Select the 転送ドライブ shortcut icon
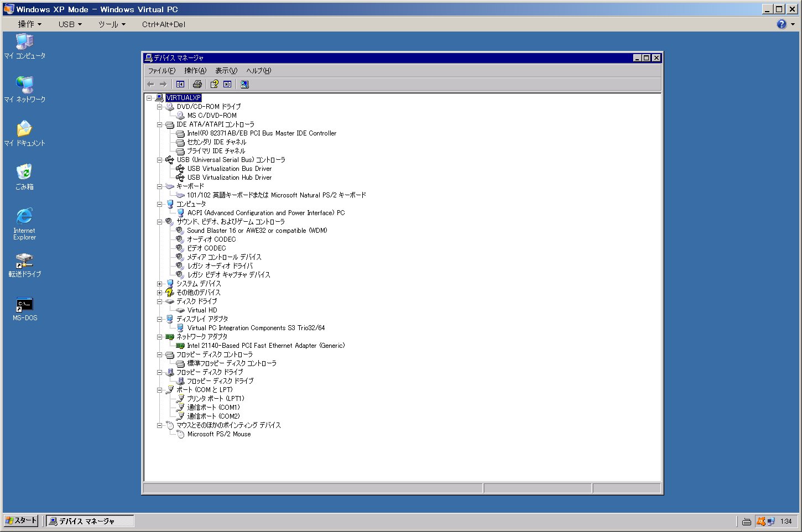802x532 pixels. (x=25, y=265)
